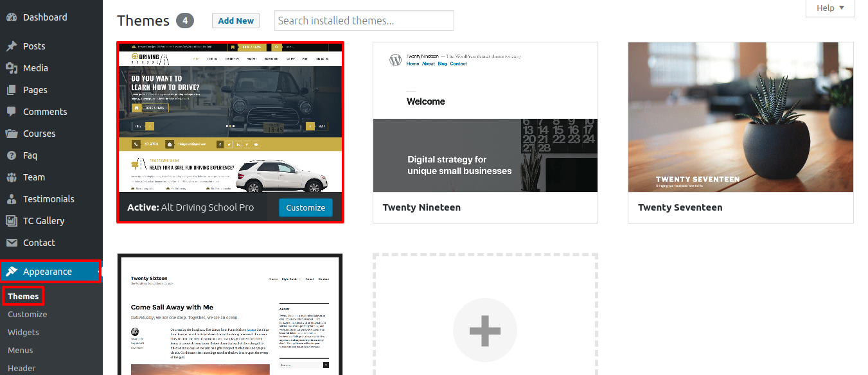Click the Team group icon
Image resolution: width=868 pixels, height=375 pixels.
[x=12, y=177]
